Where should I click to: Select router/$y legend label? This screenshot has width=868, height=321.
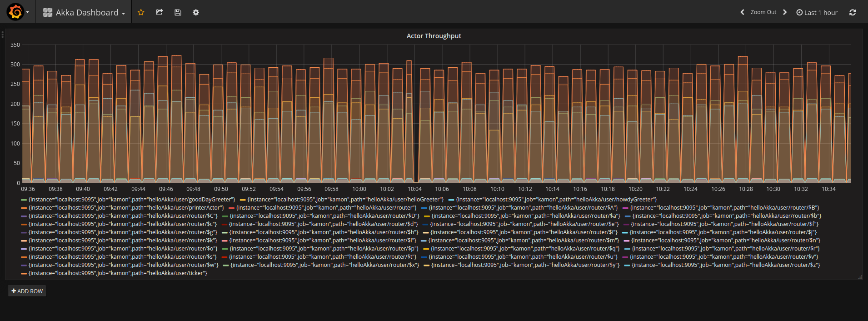click(525, 265)
